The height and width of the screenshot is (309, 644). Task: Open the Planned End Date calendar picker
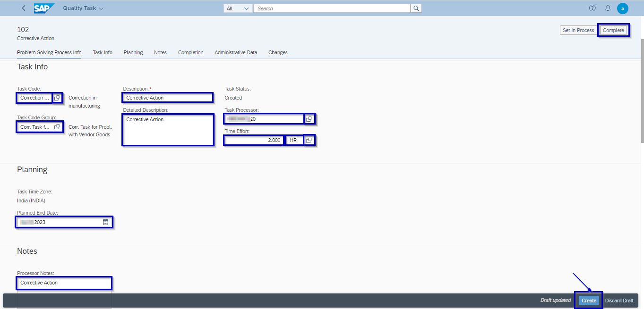[x=106, y=222]
